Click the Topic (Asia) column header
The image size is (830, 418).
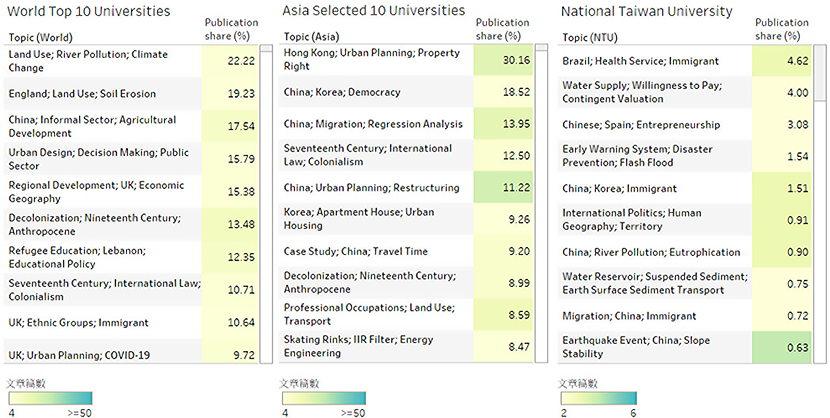tap(311, 37)
